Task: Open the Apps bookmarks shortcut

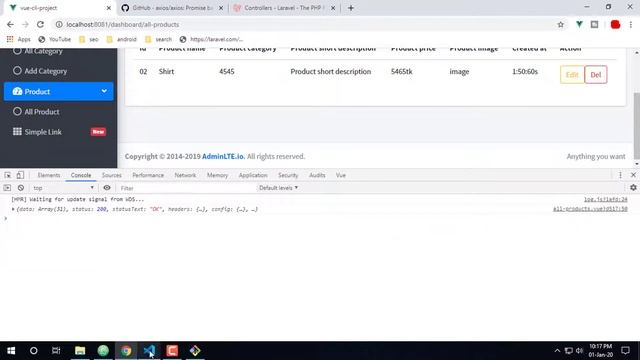Action: pos(19,39)
